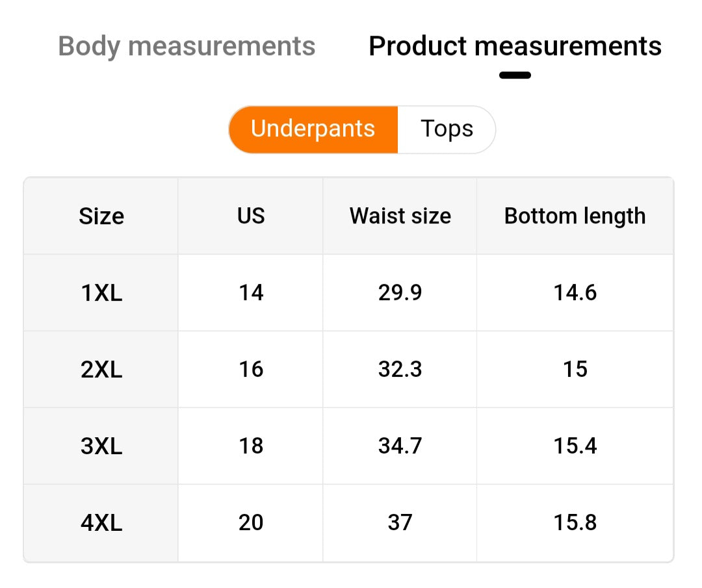Select Product measurements tab

click(515, 47)
